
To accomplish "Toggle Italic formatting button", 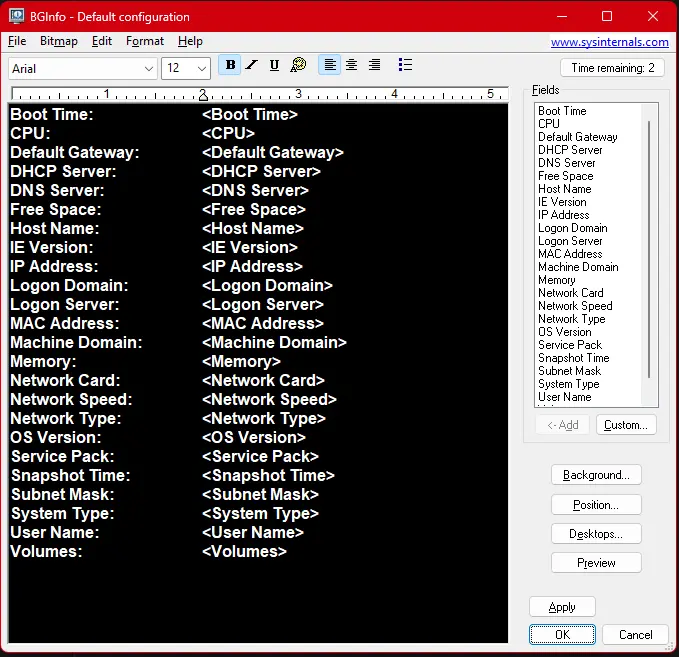I will (x=252, y=65).
